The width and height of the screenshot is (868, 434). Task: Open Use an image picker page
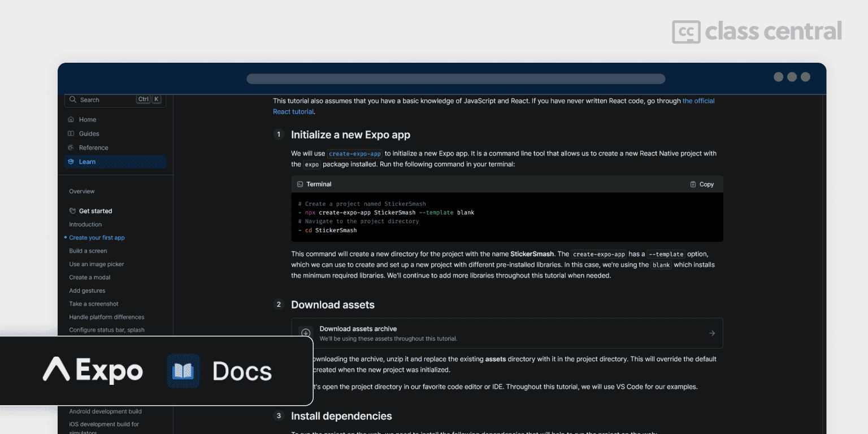pos(97,264)
